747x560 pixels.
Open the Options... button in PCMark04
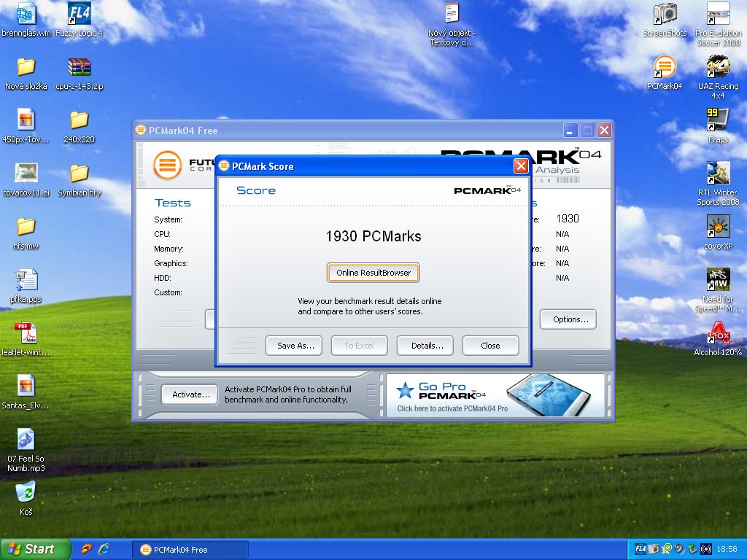coord(568,319)
